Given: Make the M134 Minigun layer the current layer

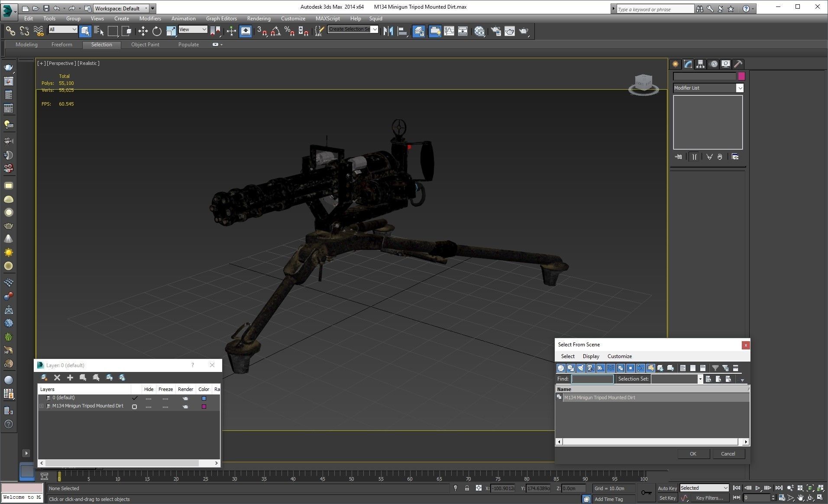Looking at the screenshot, I should [x=134, y=407].
